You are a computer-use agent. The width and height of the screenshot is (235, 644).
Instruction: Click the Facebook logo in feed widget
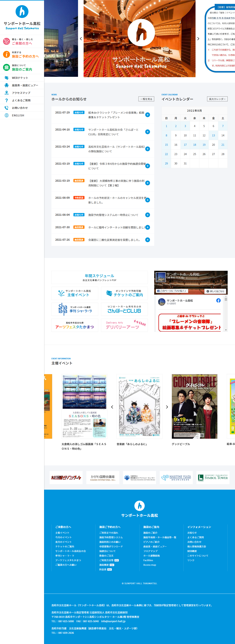click(218, 300)
